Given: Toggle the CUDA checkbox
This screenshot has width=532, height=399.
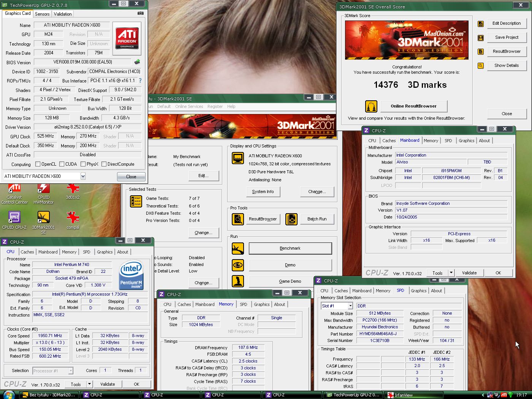Looking at the screenshot, I should pyautogui.click(x=62, y=164).
